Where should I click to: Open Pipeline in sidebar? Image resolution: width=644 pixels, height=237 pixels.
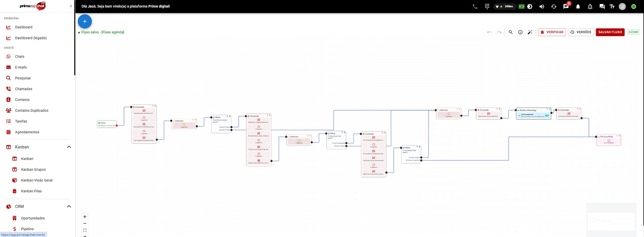tap(27, 229)
